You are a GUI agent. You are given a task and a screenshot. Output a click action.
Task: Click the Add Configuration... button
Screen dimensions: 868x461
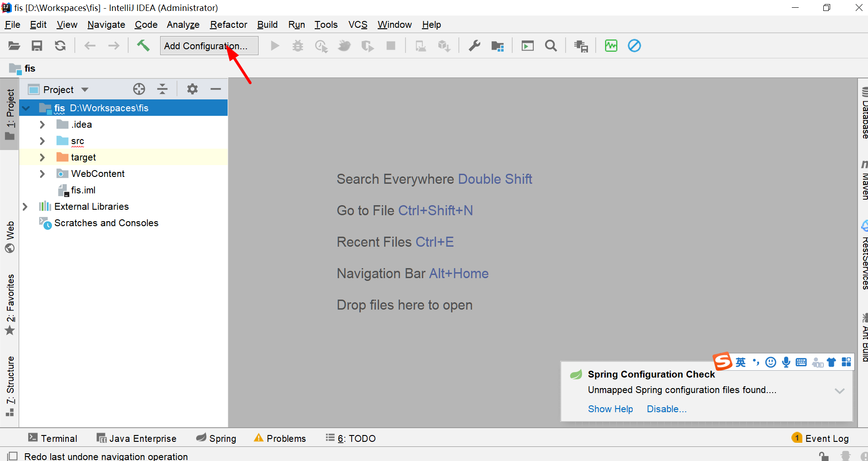pos(209,46)
